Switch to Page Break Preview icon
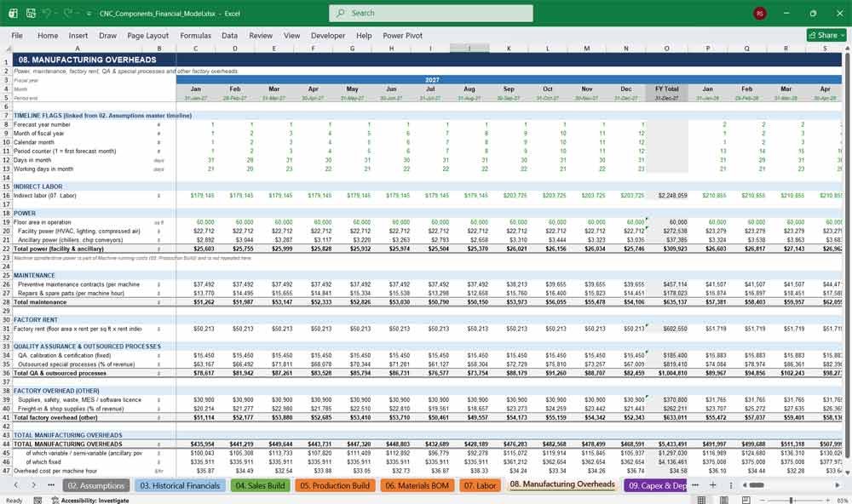 [746, 501]
